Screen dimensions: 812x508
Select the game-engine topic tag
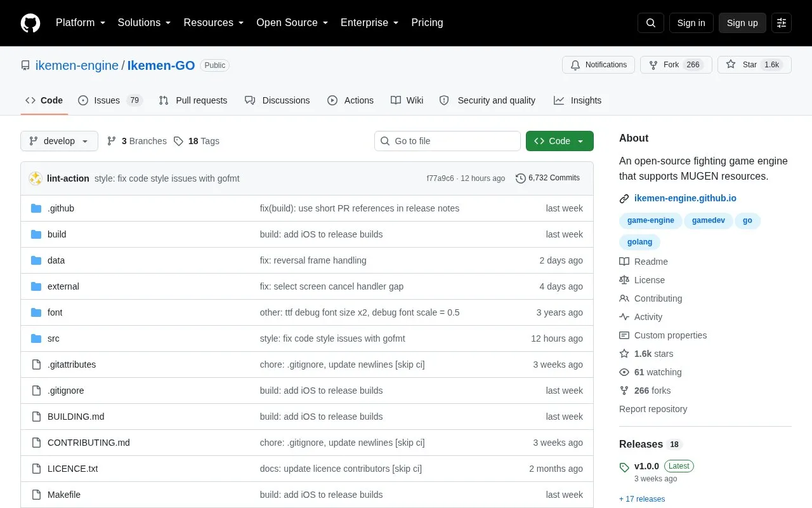650,220
